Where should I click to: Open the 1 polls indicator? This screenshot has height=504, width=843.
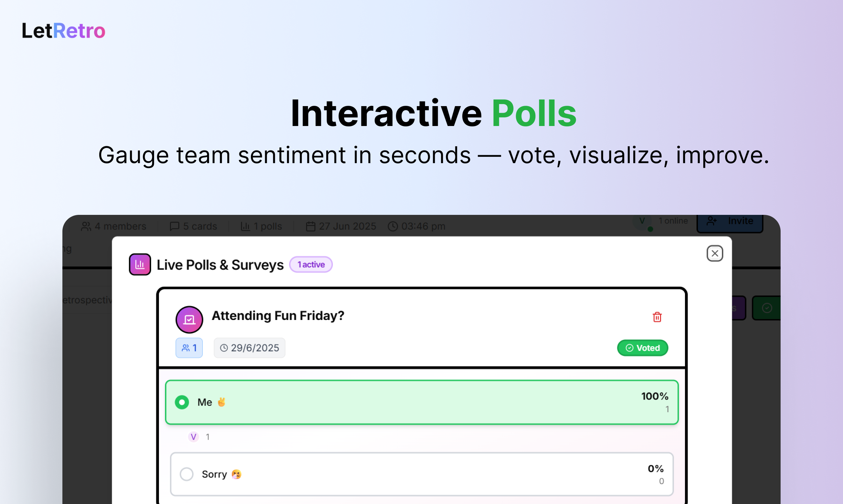point(262,226)
